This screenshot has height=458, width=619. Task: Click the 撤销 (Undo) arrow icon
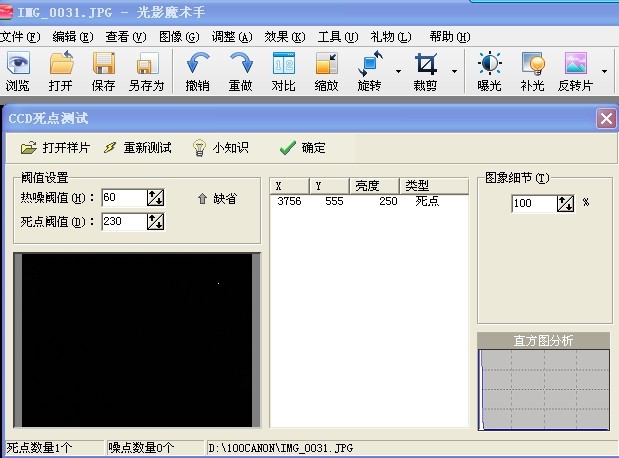(198, 65)
